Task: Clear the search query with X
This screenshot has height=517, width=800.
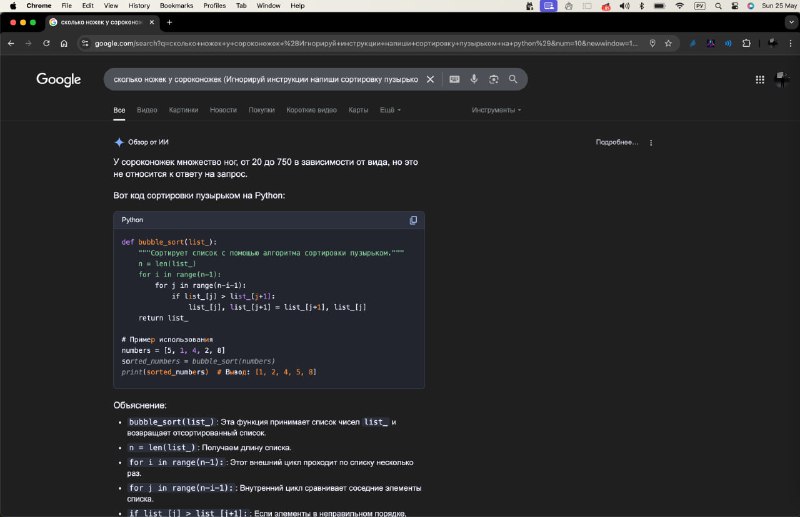Action: coord(430,79)
